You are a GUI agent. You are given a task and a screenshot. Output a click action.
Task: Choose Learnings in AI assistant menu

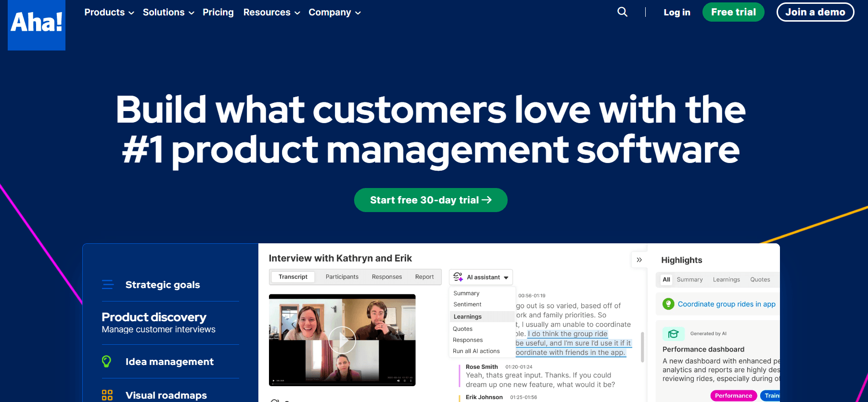pyautogui.click(x=482, y=316)
